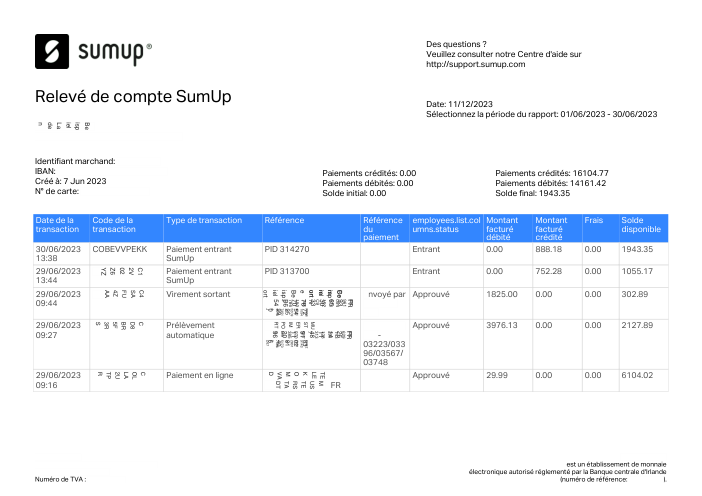
Task: Click debited amount 1825.00
Action: coord(502,294)
